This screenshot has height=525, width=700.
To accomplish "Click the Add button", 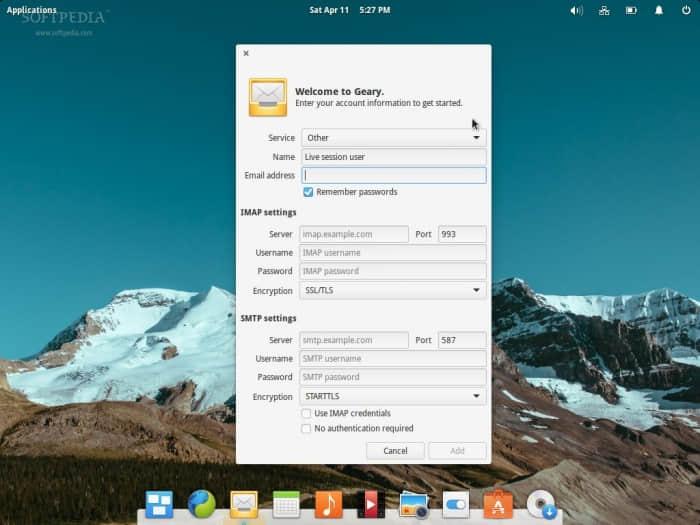I will [x=457, y=451].
